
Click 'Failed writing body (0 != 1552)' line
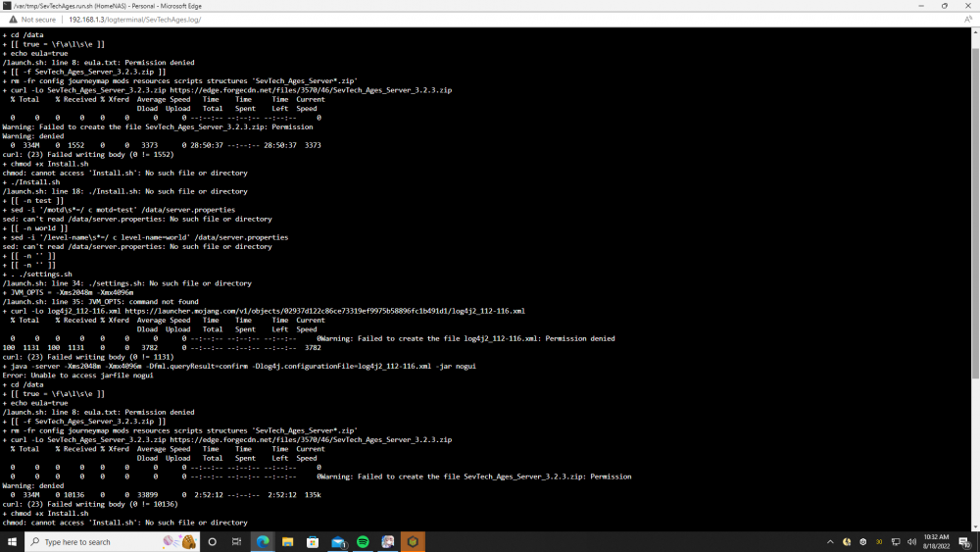point(88,154)
